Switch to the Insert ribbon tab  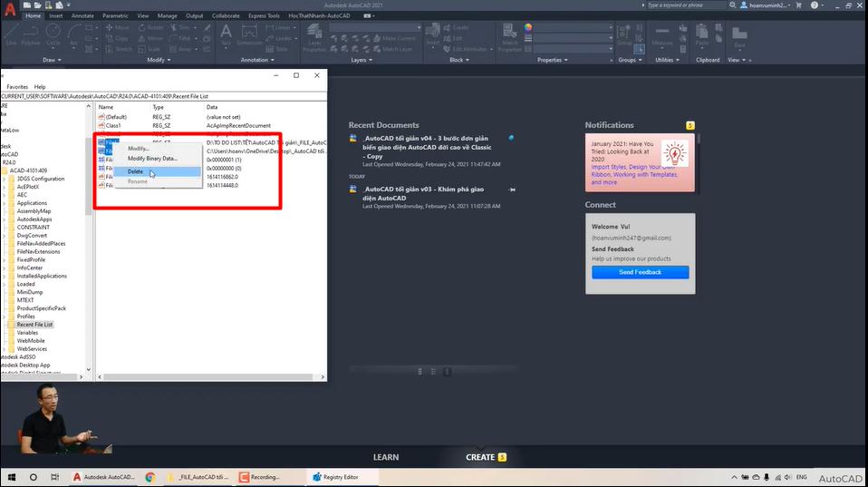pos(56,16)
